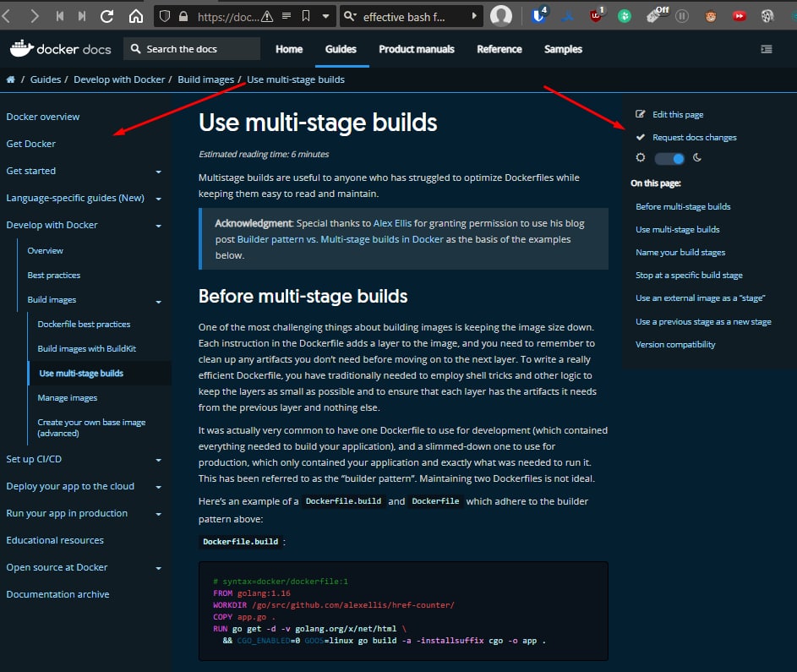Open the address bar history dropdown arrow
This screenshot has height=672, width=797.
click(325, 16)
